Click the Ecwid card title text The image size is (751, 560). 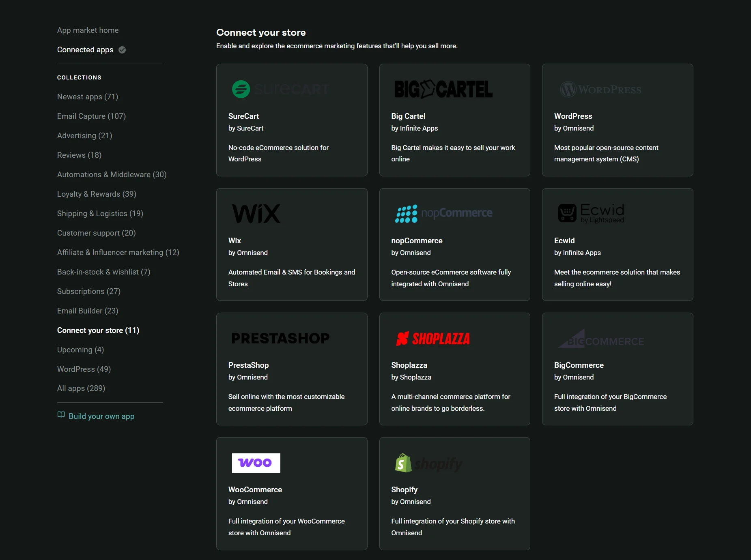point(564,241)
